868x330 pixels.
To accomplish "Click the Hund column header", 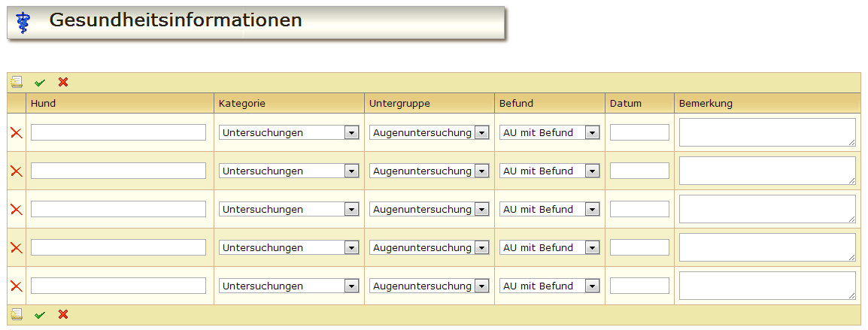I will [44, 103].
